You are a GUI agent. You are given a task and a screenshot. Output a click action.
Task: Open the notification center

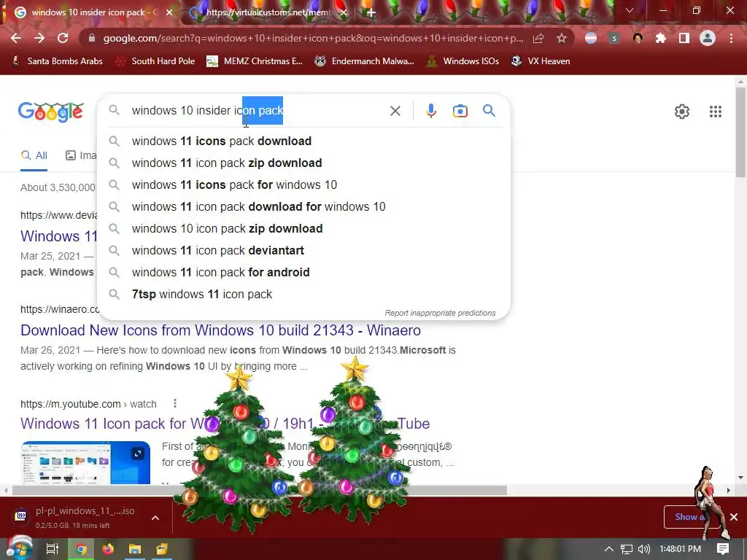[723, 549]
